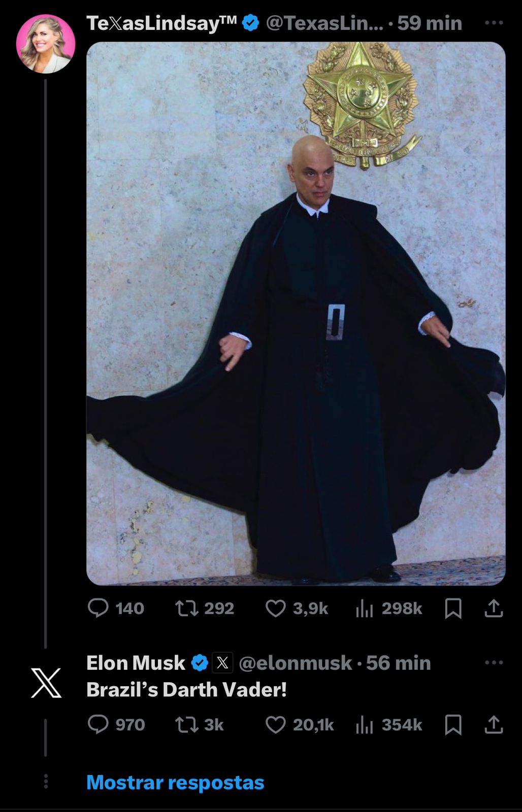Share Elon Musk's post
Screen dimensions: 522x812
pyautogui.click(x=494, y=725)
